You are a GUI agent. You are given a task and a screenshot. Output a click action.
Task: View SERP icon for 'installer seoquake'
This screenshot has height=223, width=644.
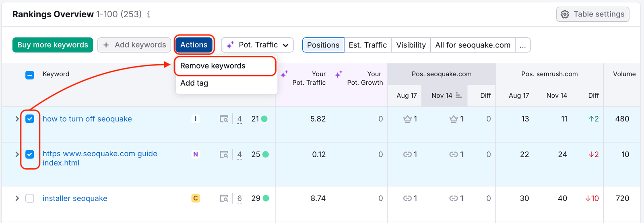224,198
